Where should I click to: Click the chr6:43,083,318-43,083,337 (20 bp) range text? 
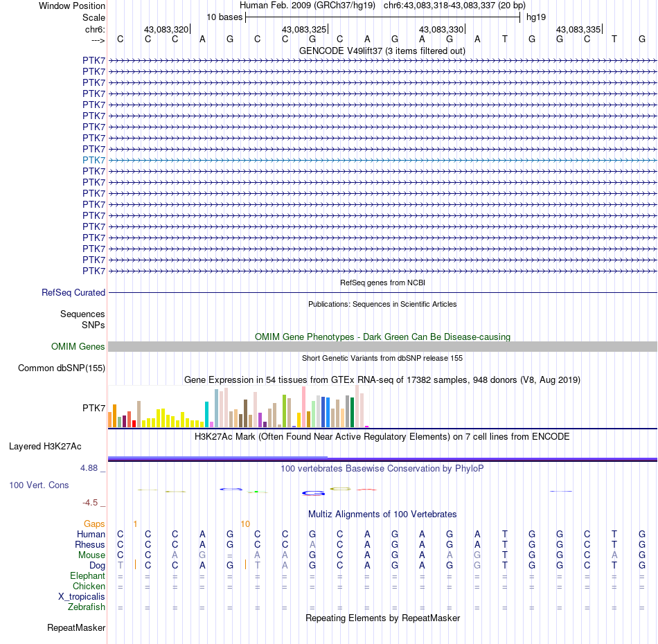454,6
